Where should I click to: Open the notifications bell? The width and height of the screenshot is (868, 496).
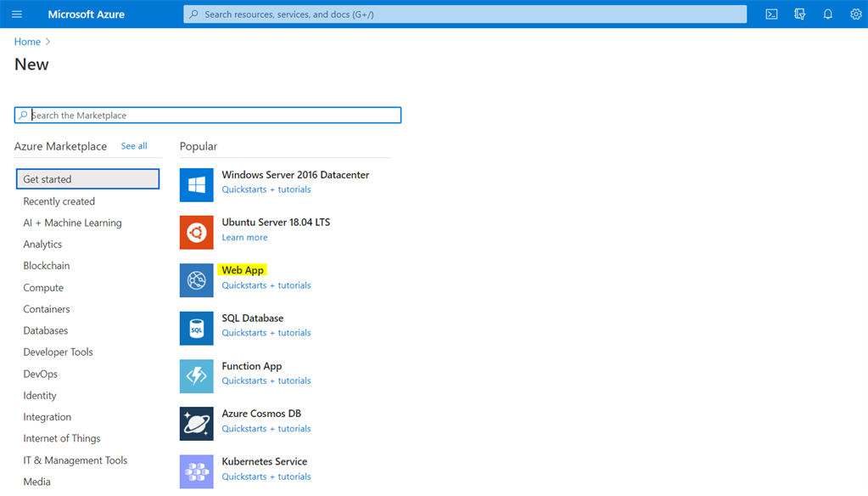coord(827,14)
